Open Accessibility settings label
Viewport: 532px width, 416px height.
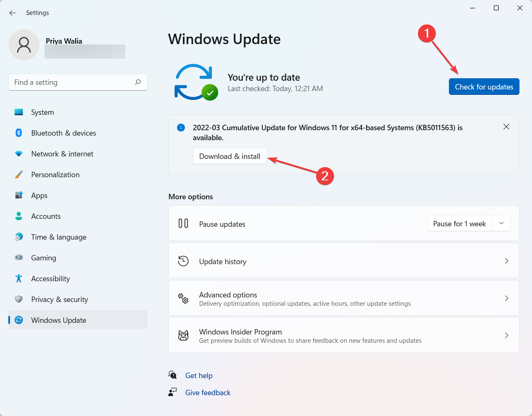click(x=50, y=279)
